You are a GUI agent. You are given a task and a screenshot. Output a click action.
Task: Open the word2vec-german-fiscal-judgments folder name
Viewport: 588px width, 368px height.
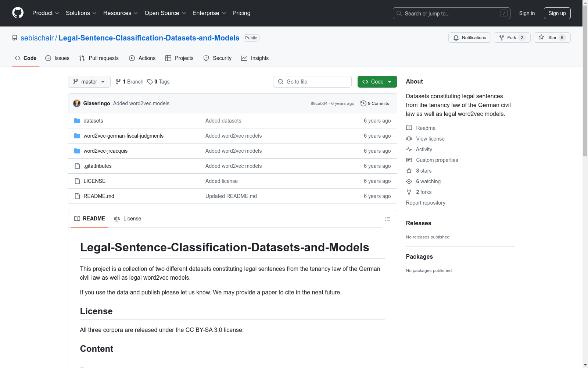coord(123,136)
